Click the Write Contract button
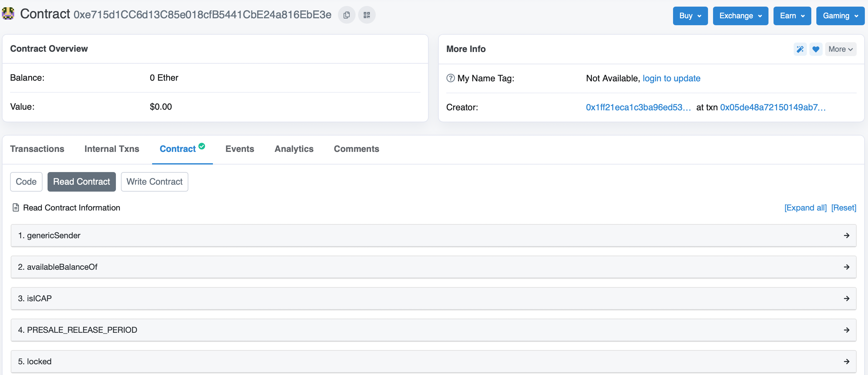 [x=154, y=182]
